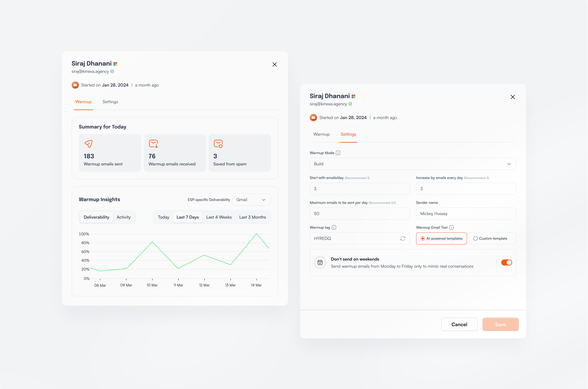Click the Warmup emails received envelope icon
Image resolution: width=588 pixels, height=389 pixels.
153,144
